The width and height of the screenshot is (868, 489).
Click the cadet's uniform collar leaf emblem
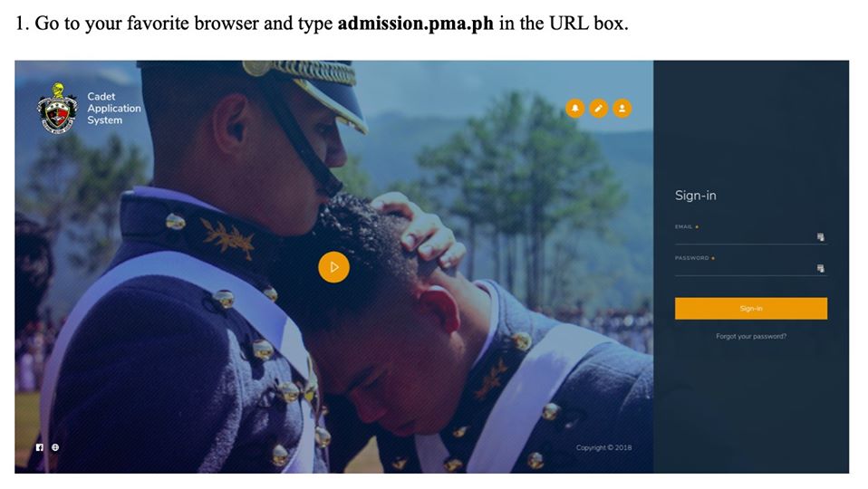pyautogui.click(x=228, y=237)
